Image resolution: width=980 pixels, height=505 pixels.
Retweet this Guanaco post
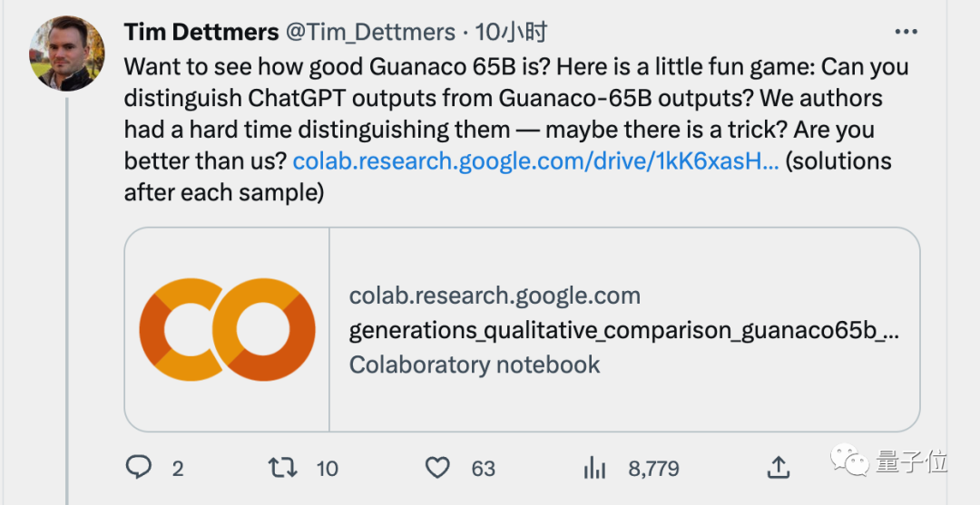click(282, 467)
